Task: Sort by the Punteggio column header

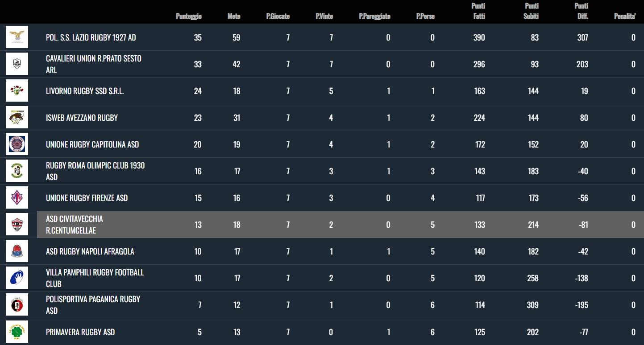Action: (189, 16)
